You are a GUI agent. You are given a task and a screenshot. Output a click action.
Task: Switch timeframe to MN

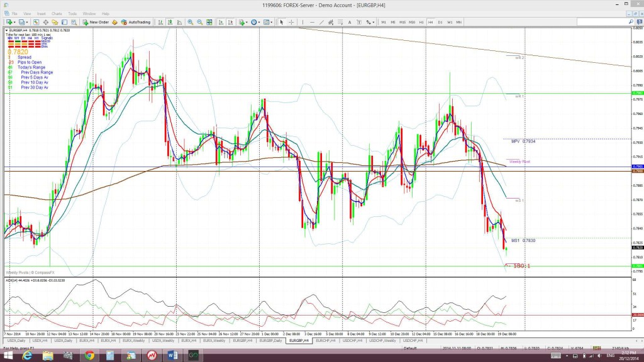click(x=458, y=22)
